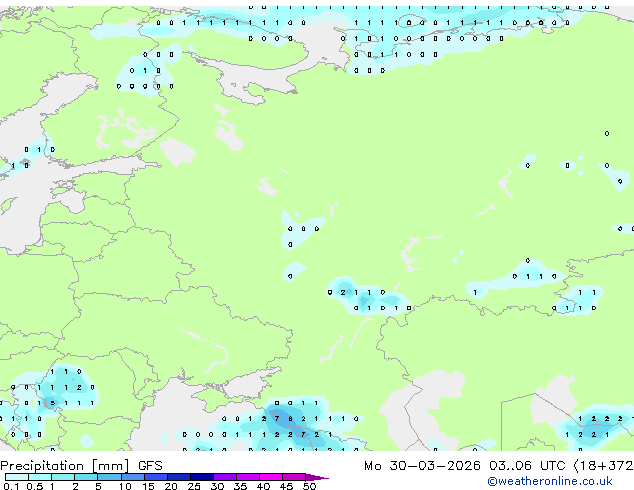The height and width of the screenshot is (490, 634).
Task: Click the legend label '0.5'
Action: coord(35,486)
